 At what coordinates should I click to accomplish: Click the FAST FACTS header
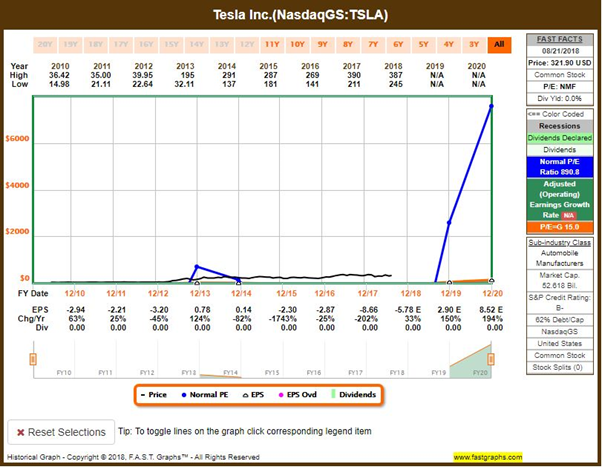click(x=559, y=39)
